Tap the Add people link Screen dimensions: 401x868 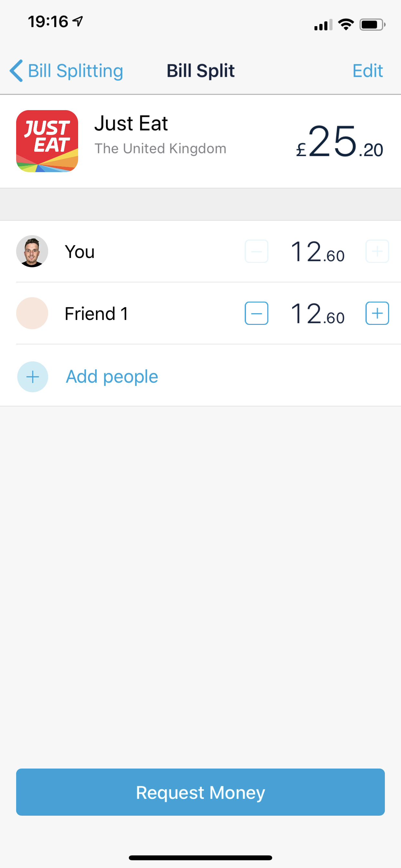click(112, 377)
